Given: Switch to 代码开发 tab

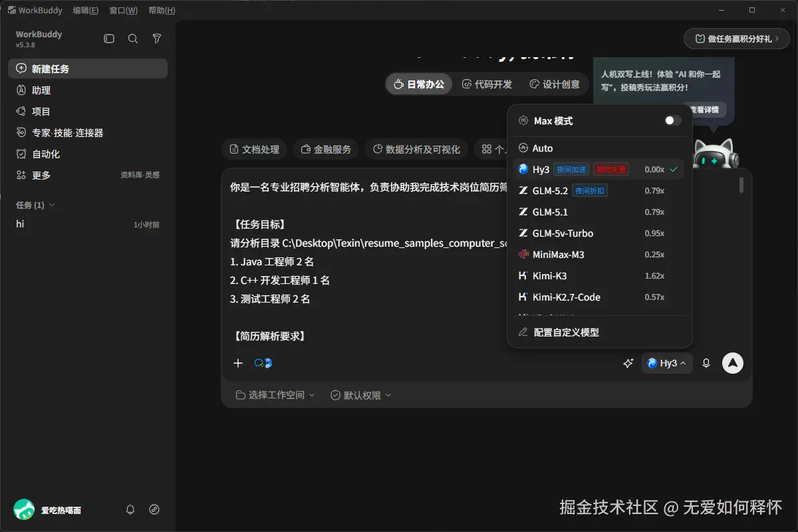Looking at the screenshot, I should click(x=487, y=84).
